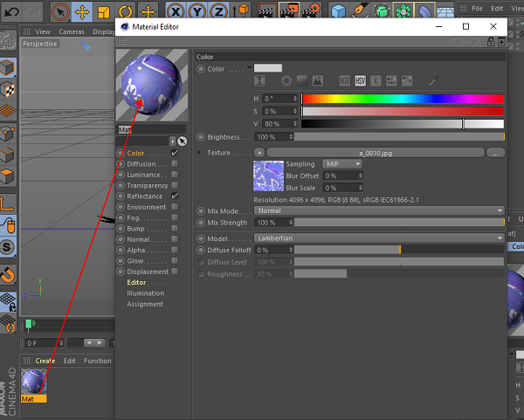Click the Undo arrow icon
The width and height of the screenshot is (524, 420).
click(x=12, y=12)
